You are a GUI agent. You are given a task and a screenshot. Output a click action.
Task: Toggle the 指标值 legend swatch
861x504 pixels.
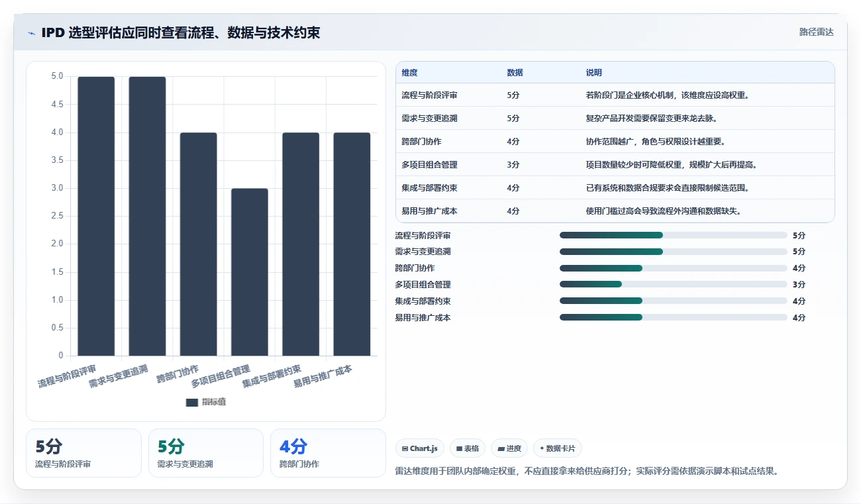coord(192,403)
